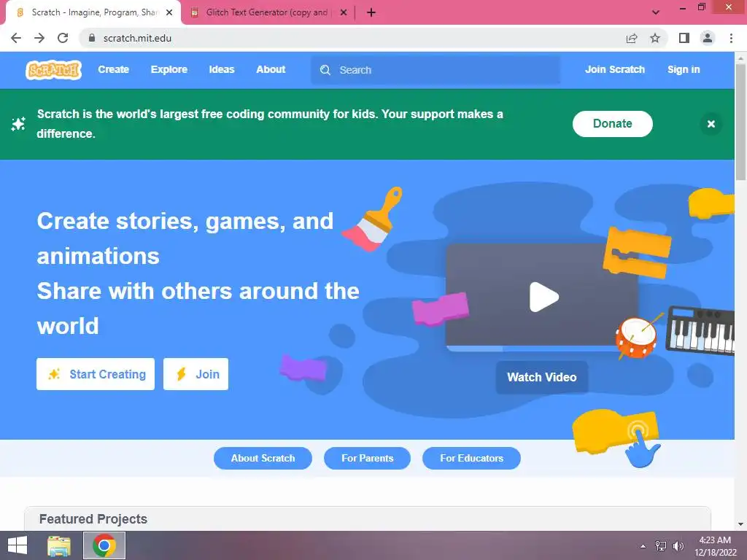Click the Join button with lightning icon
Viewport: 747px width, 560px height.
coord(196,374)
